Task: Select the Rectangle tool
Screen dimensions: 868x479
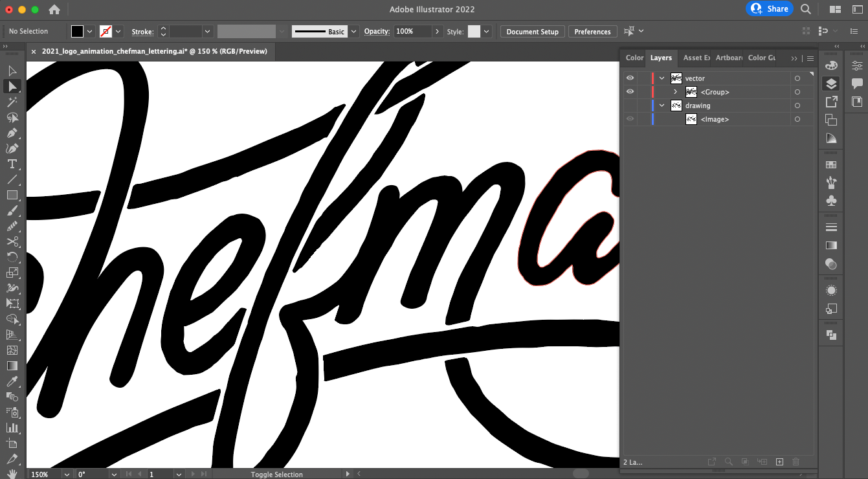Action: click(12, 195)
